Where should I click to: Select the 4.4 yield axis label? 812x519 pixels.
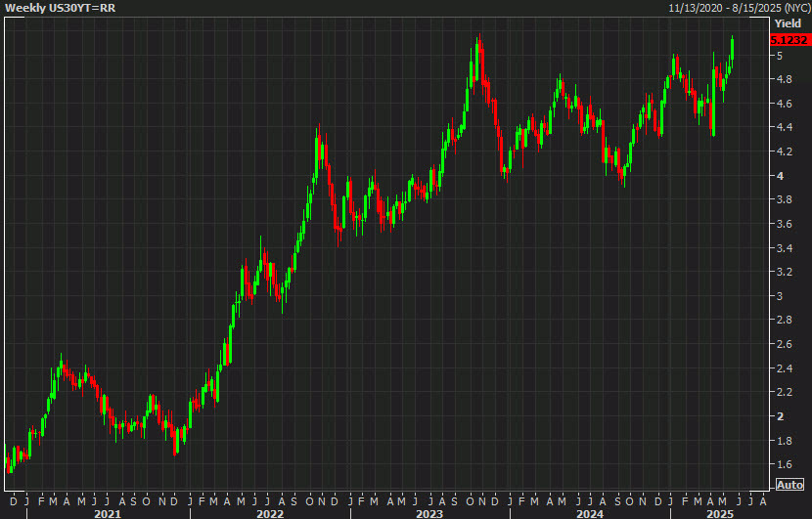click(784, 127)
